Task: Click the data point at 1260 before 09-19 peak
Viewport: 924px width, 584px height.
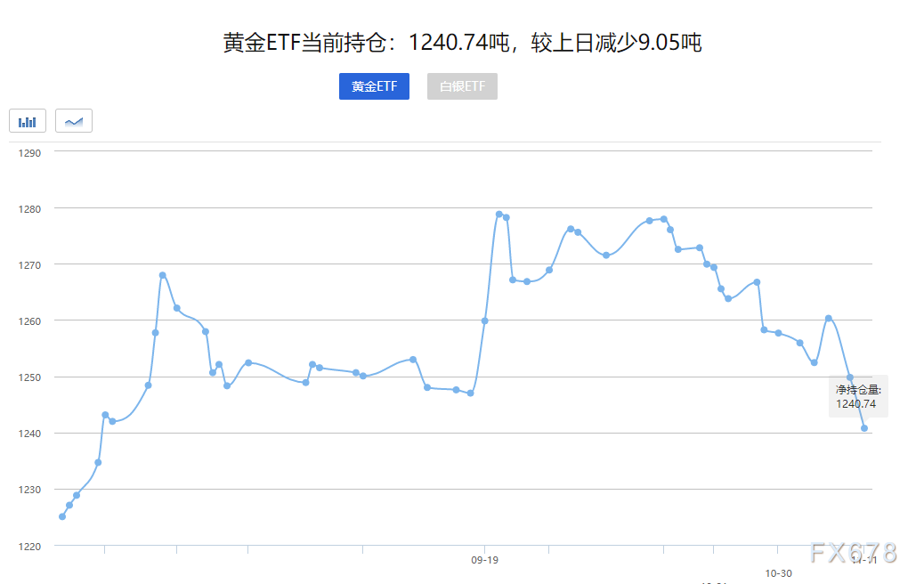Action: pos(484,320)
